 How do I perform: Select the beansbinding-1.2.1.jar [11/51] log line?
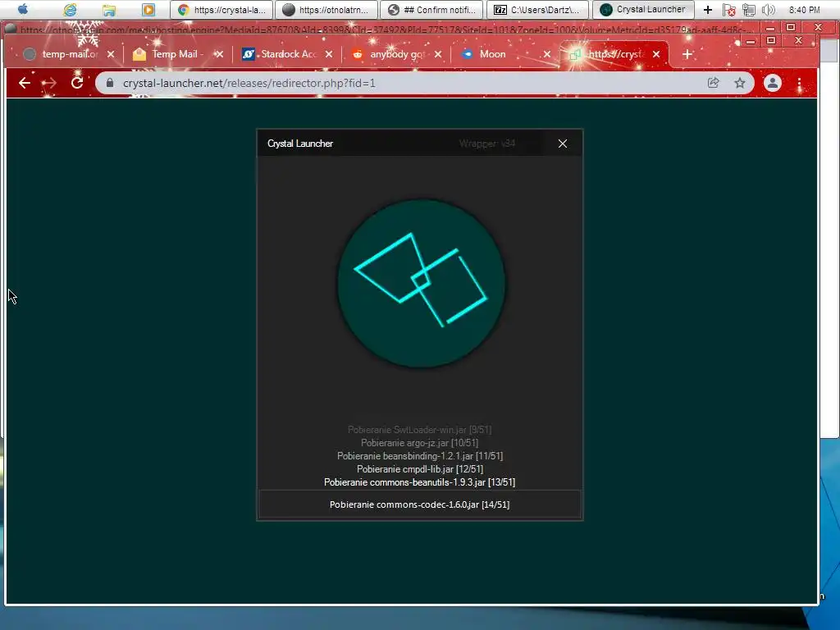(420, 456)
